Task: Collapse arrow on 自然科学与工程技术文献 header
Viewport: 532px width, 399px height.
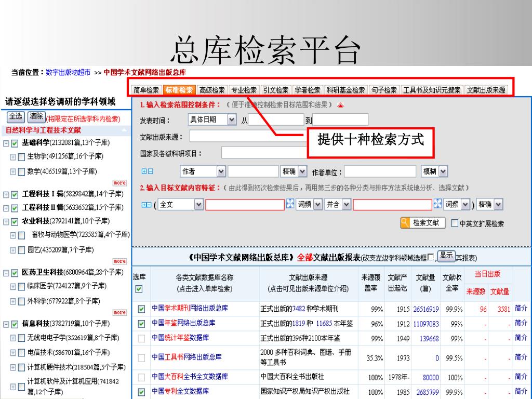Action: (124, 130)
